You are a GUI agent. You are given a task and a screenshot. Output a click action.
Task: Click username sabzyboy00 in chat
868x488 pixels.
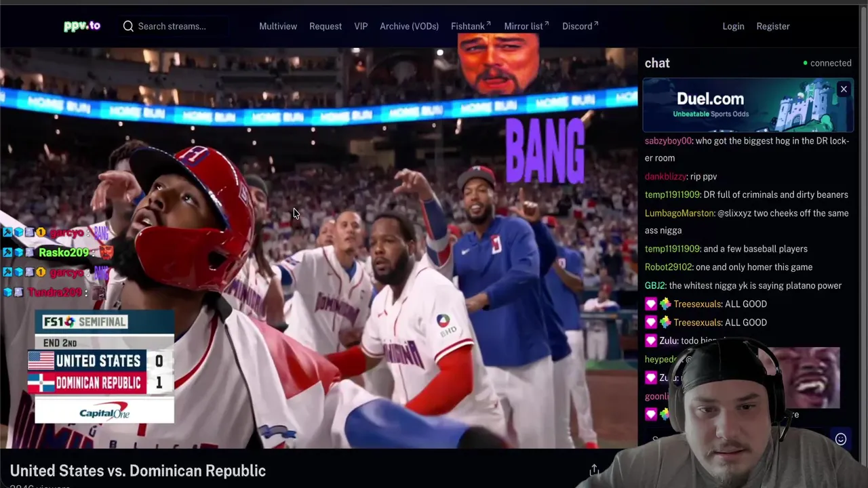[668, 141]
